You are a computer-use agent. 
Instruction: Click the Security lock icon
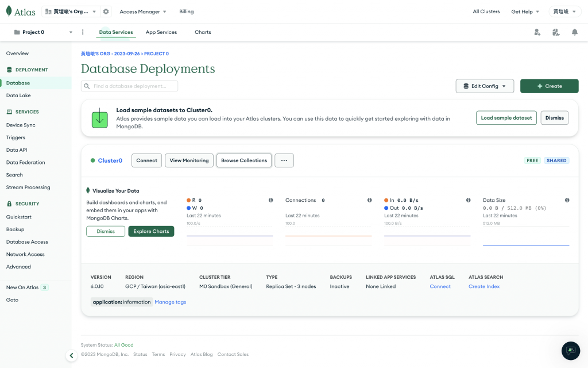(x=9, y=204)
